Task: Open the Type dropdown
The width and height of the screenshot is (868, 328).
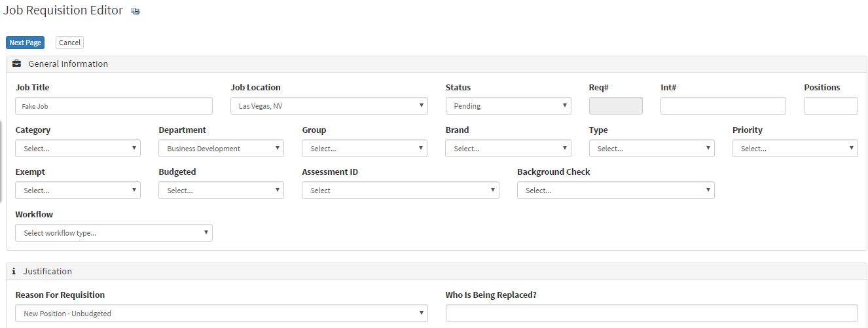Action: coord(651,149)
